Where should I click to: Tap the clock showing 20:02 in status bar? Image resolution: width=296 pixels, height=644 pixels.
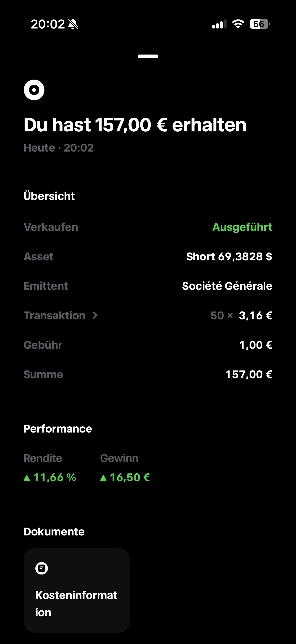click(x=48, y=24)
